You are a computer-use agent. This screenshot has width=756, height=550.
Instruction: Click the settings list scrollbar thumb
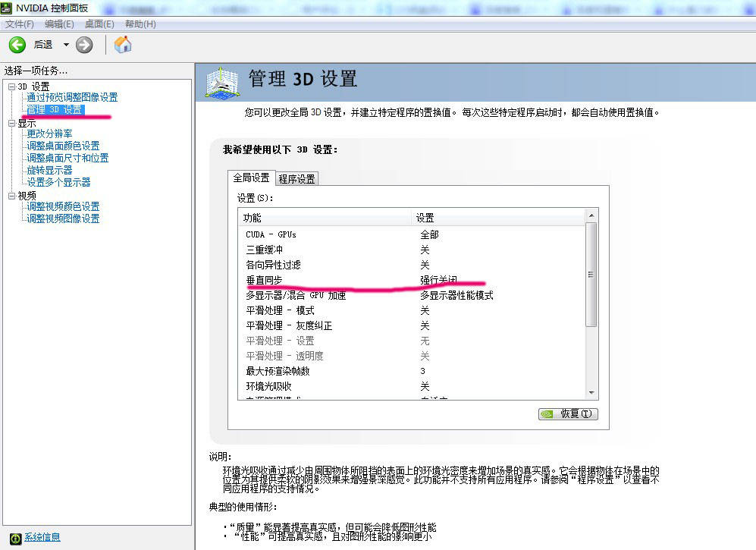(591, 275)
